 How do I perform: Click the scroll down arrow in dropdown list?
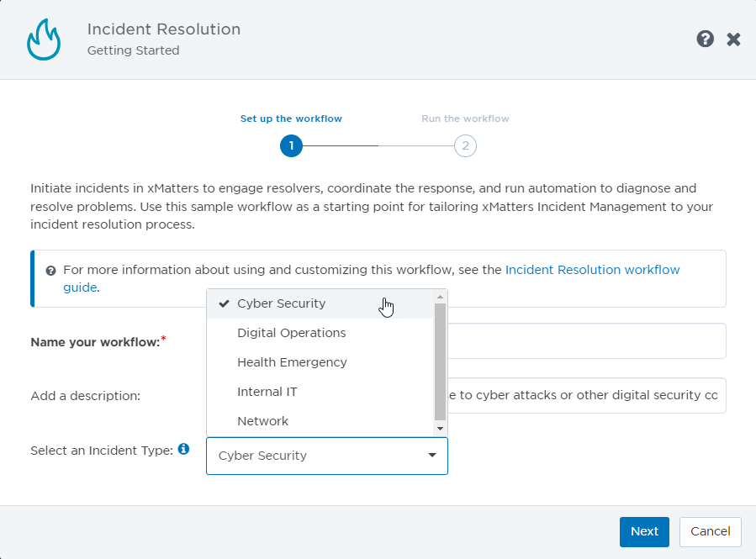tap(440, 429)
